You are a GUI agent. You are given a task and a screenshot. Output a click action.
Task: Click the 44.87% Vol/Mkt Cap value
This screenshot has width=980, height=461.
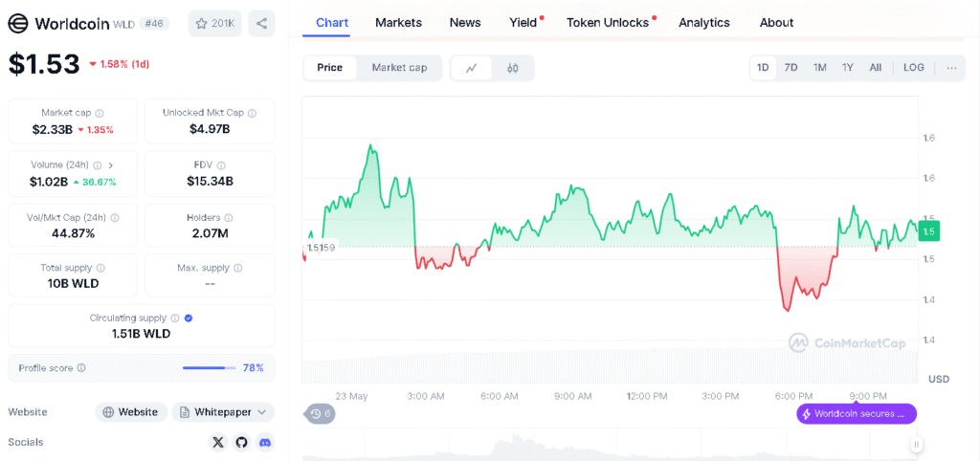point(73,233)
